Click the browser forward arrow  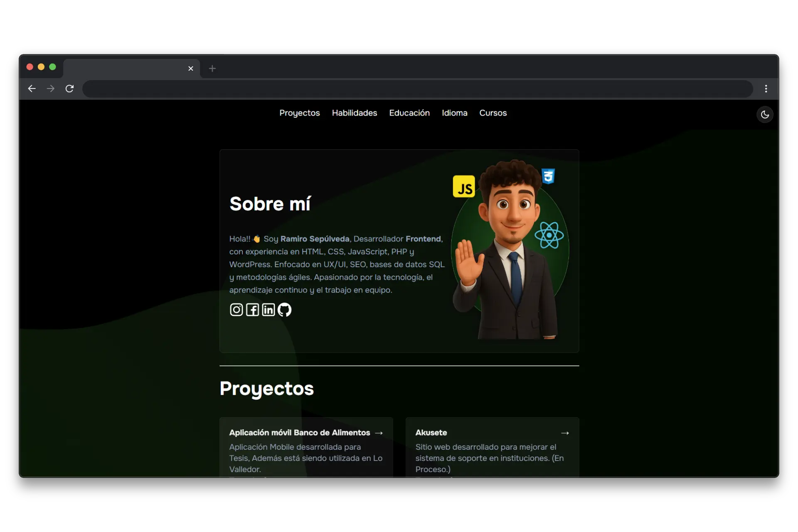coord(50,89)
